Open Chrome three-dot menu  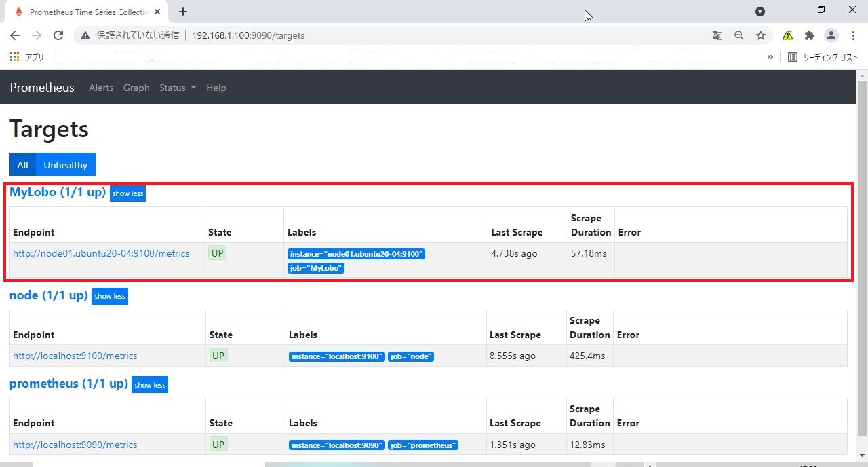click(853, 35)
